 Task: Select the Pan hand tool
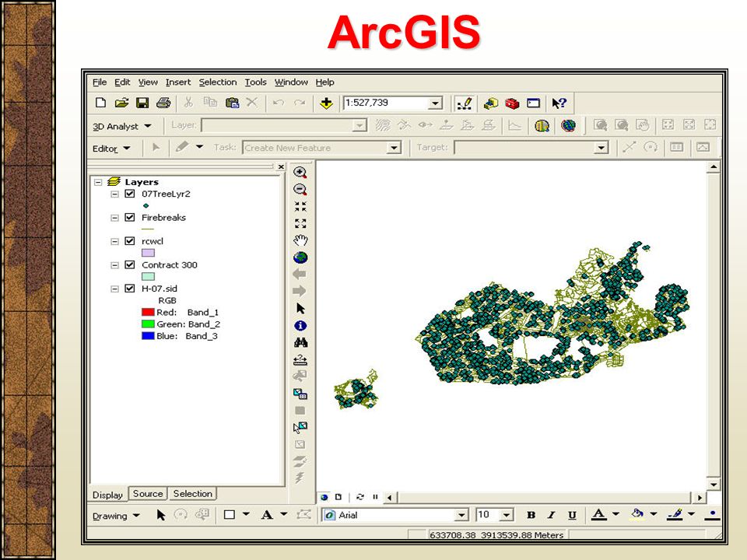pos(300,240)
